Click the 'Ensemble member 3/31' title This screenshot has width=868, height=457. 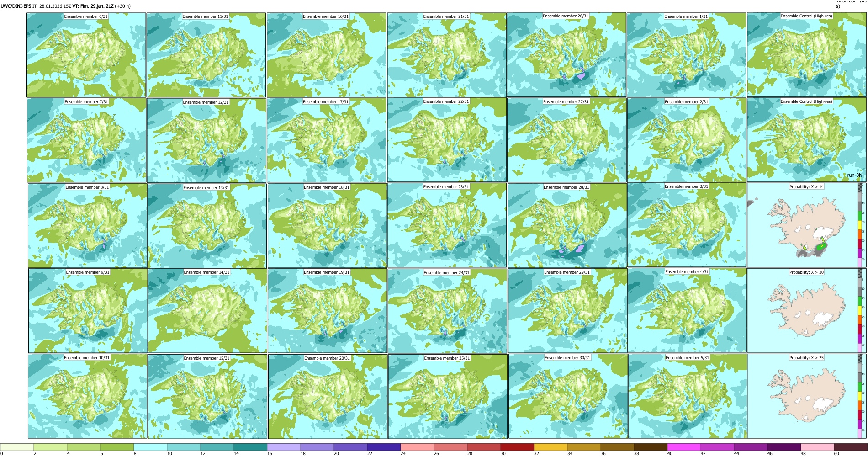coord(686,186)
